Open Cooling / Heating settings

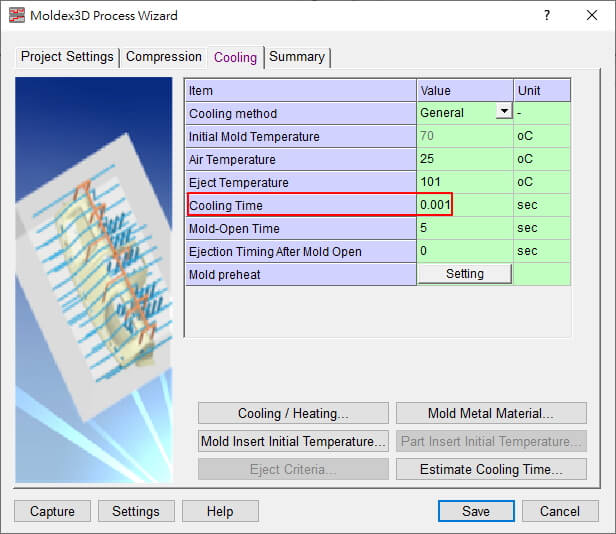pyautogui.click(x=293, y=413)
